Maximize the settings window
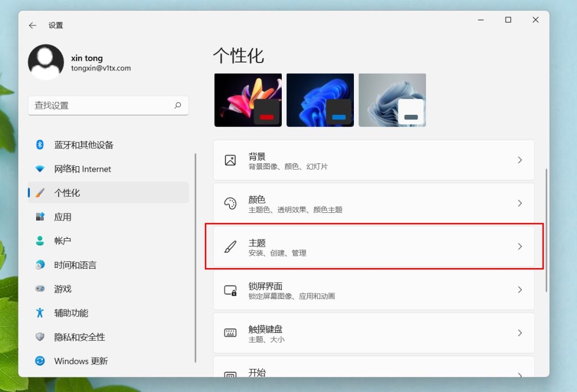 (x=508, y=20)
